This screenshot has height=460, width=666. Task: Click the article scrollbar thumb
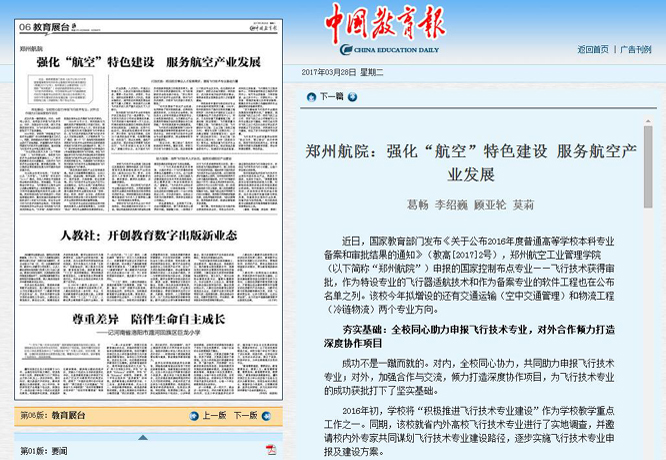point(648,167)
